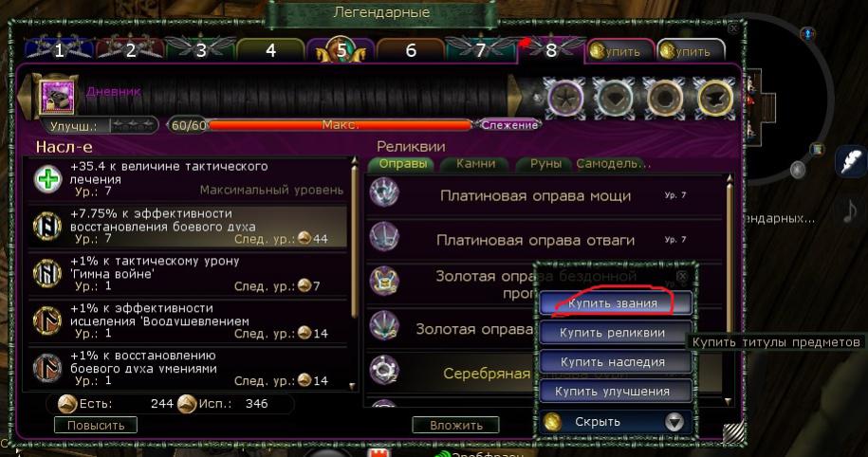This screenshot has height=457, width=868.
Task: Select the gem relic slot icon
Action: pos(615,98)
